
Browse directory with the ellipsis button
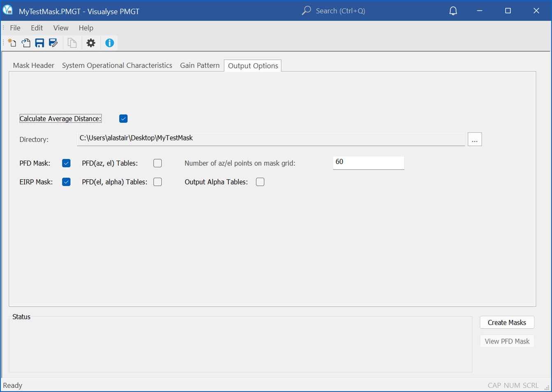(x=475, y=139)
